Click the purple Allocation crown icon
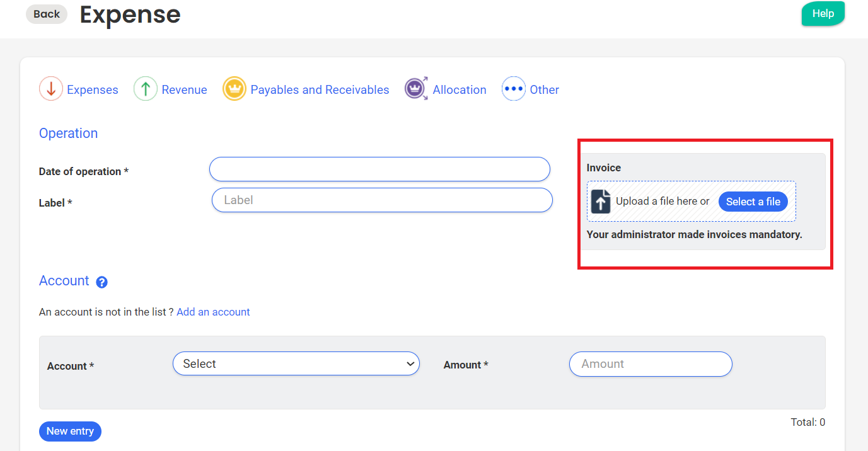 (x=416, y=89)
